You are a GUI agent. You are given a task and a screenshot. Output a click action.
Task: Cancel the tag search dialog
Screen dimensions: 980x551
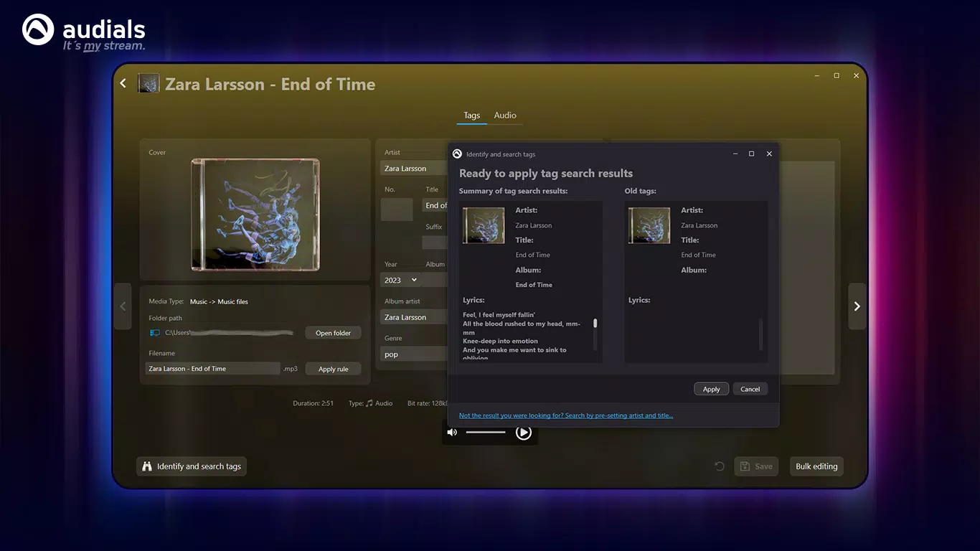tap(750, 389)
